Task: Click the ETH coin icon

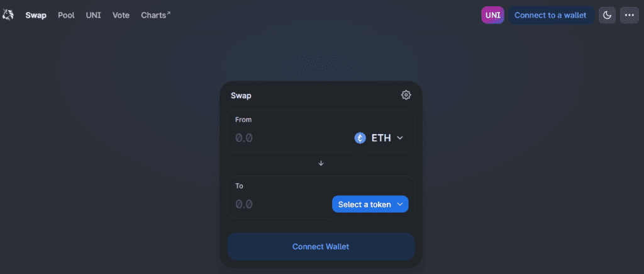Action: [x=360, y=138]
